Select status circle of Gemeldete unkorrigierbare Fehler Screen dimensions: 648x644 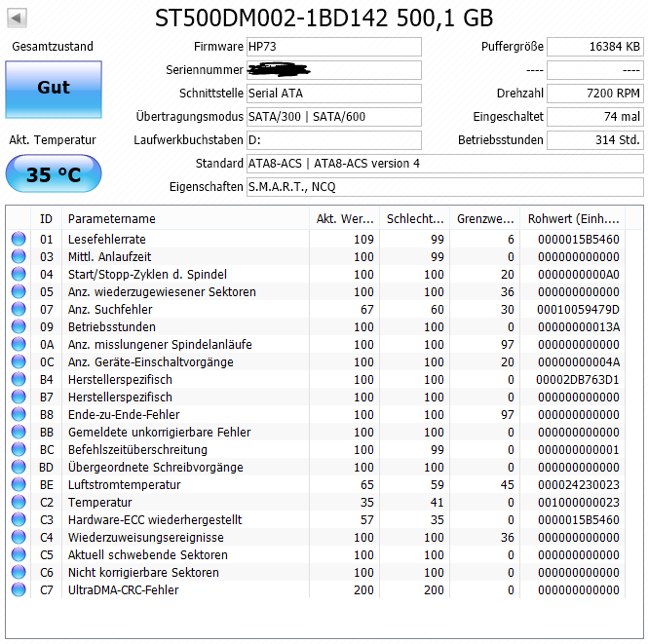(19, 432)
